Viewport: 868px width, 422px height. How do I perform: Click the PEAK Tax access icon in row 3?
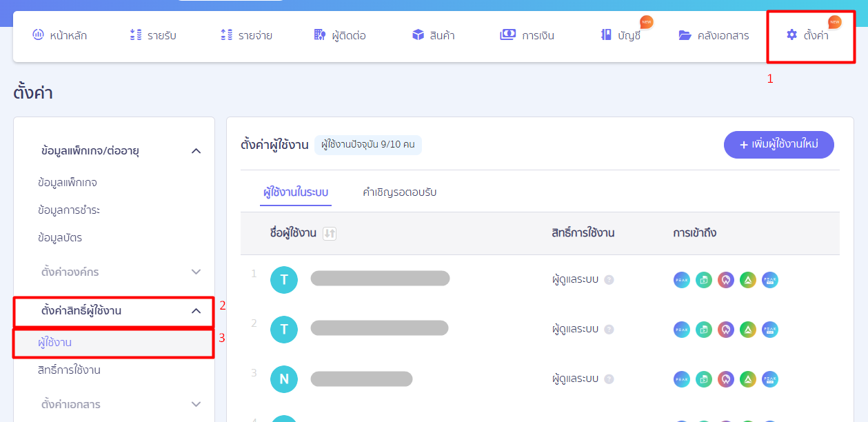770,379
